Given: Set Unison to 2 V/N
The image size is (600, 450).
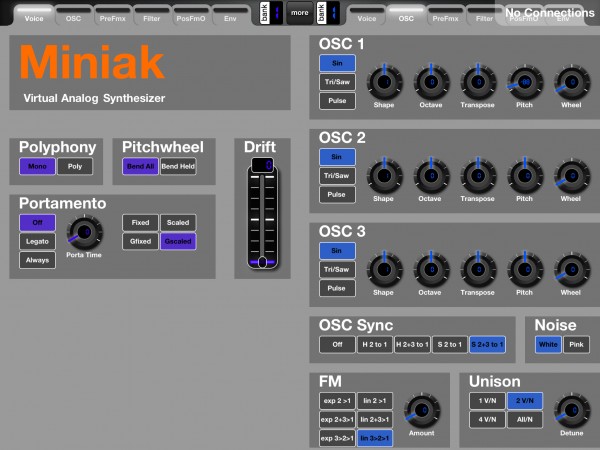Looking at the screenshot, I should [x=525, y=401].
